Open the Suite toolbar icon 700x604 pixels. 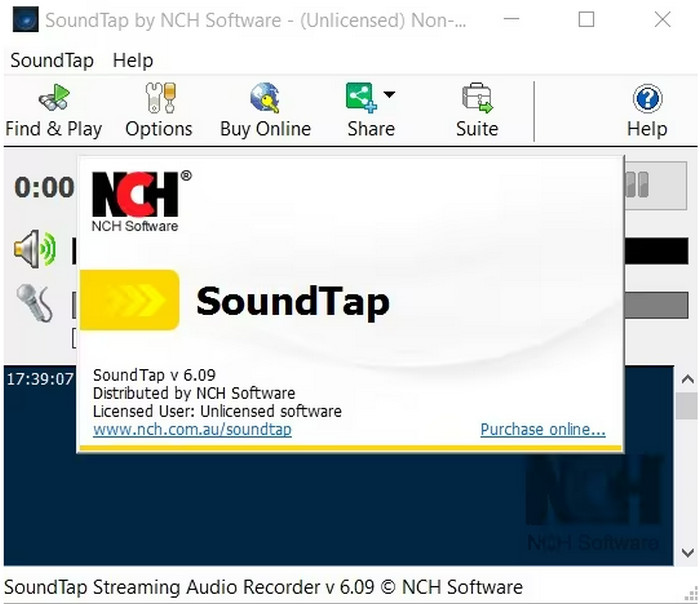pyautogui.click(x=477, y=111)
